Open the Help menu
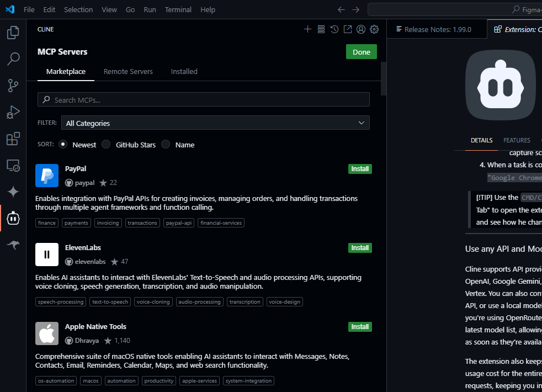This screenshot has width=542, height=392. pos(208,10)
